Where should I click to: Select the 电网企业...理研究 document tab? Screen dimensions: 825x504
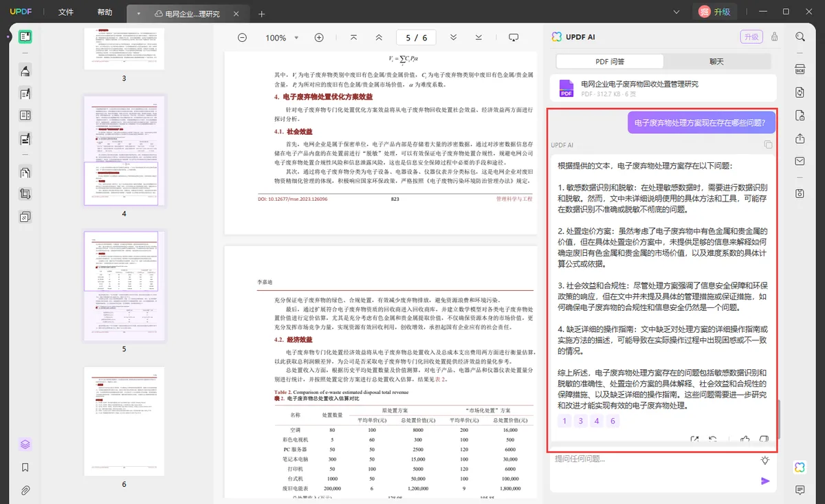click(189, 14)
